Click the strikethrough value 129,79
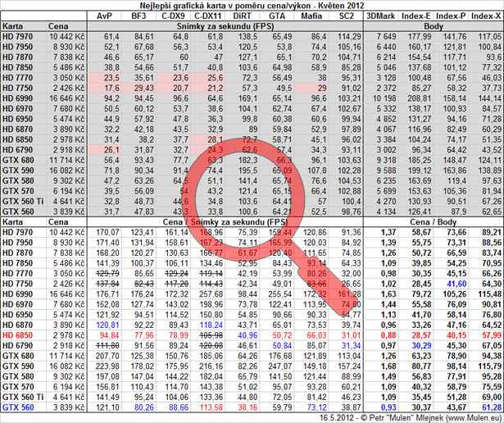504x423 pixels. (107, 274)
